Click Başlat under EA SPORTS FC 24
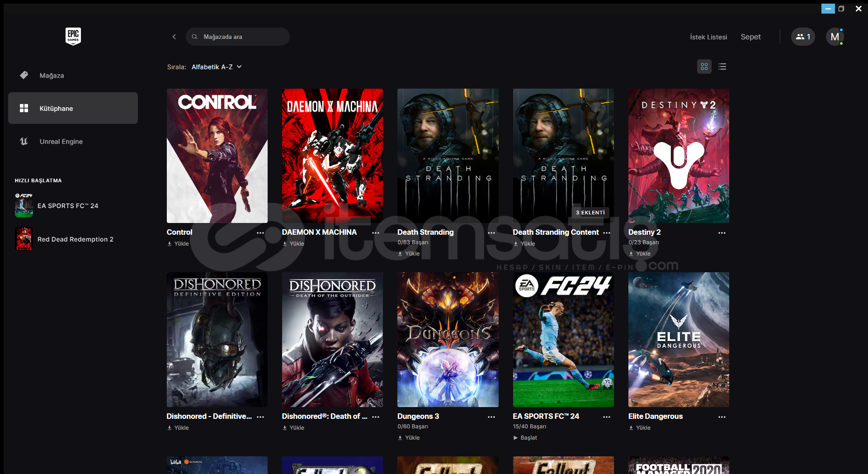This screenshot has width=868, height=474. click(525, 438)
